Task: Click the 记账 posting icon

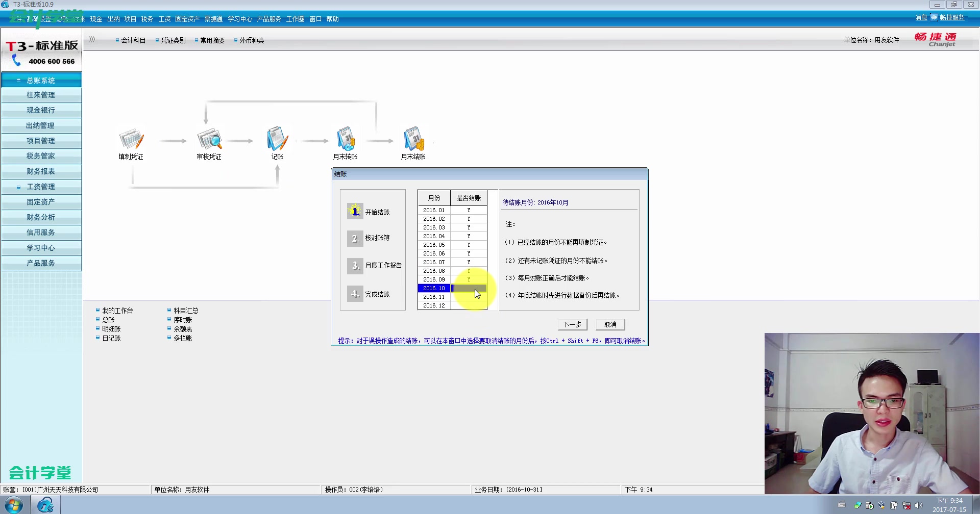Action: pos(277,139)
